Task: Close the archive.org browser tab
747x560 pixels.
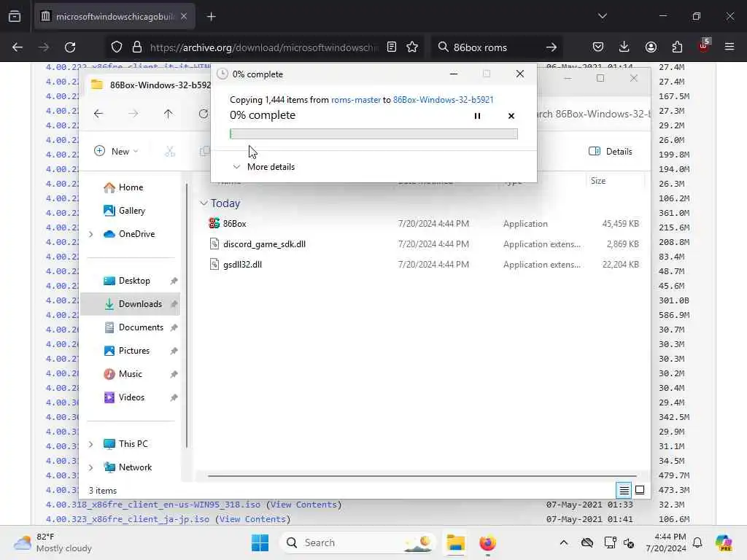Action: [x=184, y=17]
